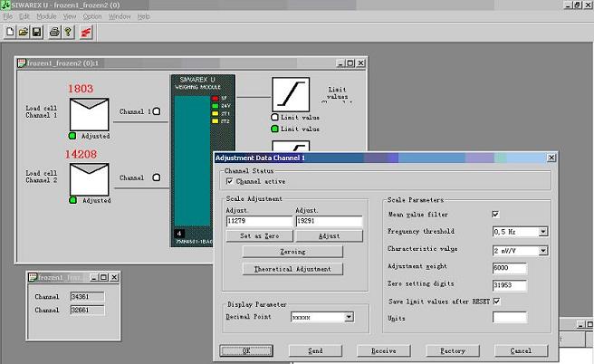Open the Edit menu
594x364 pixels.
tap(24, 16)
